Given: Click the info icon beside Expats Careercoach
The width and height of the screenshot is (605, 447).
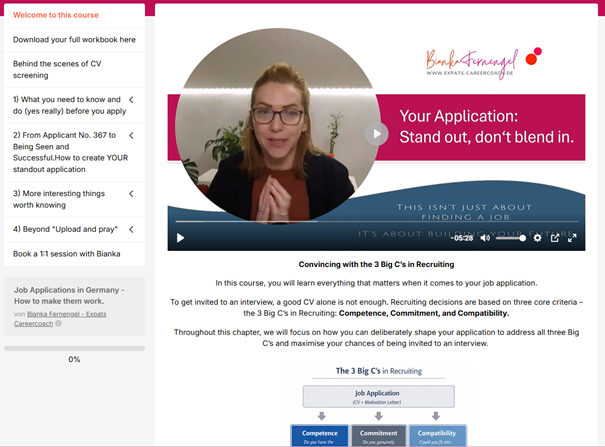Looking at the screenshot, I should pyautogui.click(x=59, y=324).
